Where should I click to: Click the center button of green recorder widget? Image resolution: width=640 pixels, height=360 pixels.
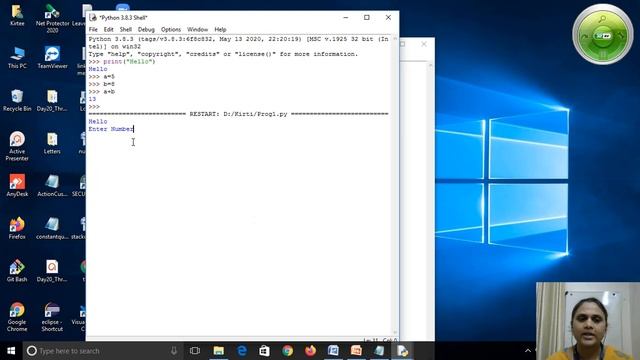pos(603,36)
